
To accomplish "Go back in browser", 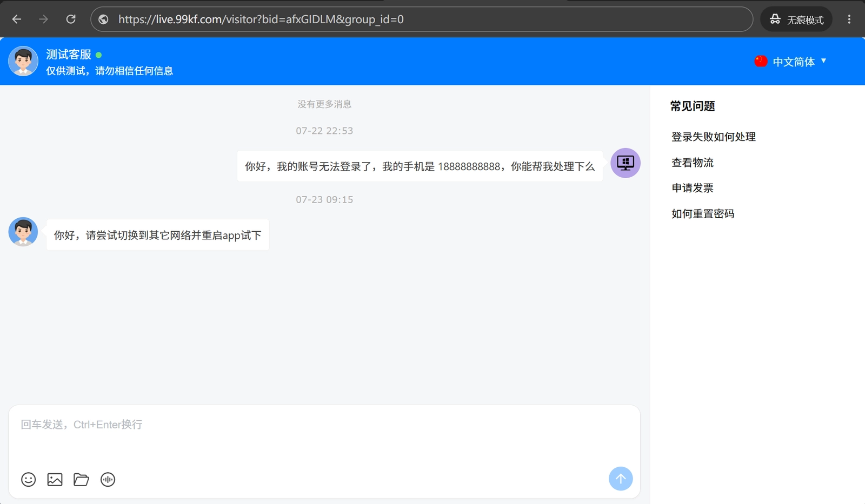I will pyautogui.click(x=17, y=19).
